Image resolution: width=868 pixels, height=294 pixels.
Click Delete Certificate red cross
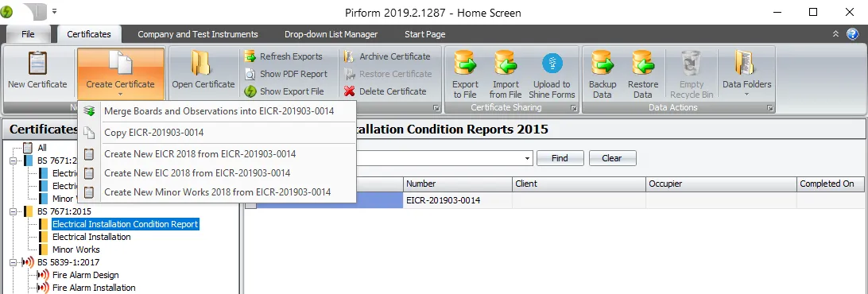point(349,91)
